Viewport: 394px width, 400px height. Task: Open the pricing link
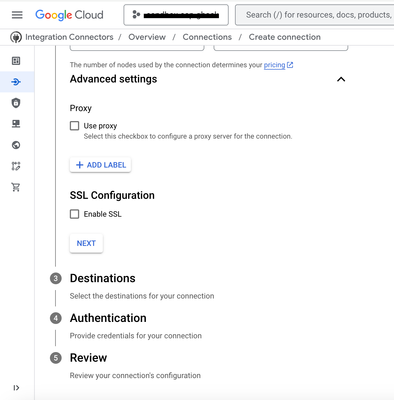(274, 65)
